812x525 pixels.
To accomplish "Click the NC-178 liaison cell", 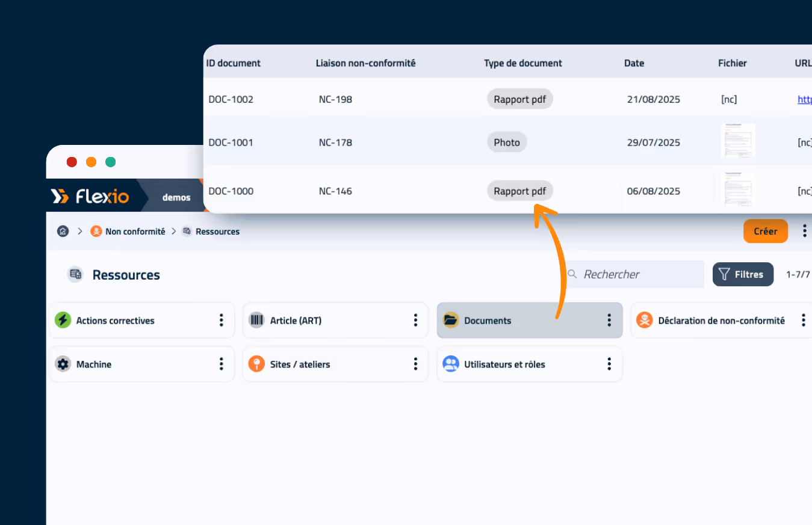I will 335,143.
